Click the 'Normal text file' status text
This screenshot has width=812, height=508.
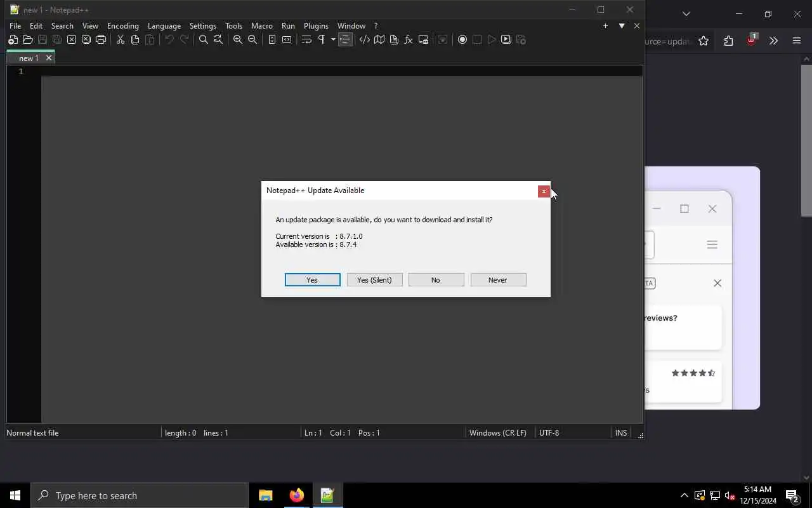(x=32, y=433)
